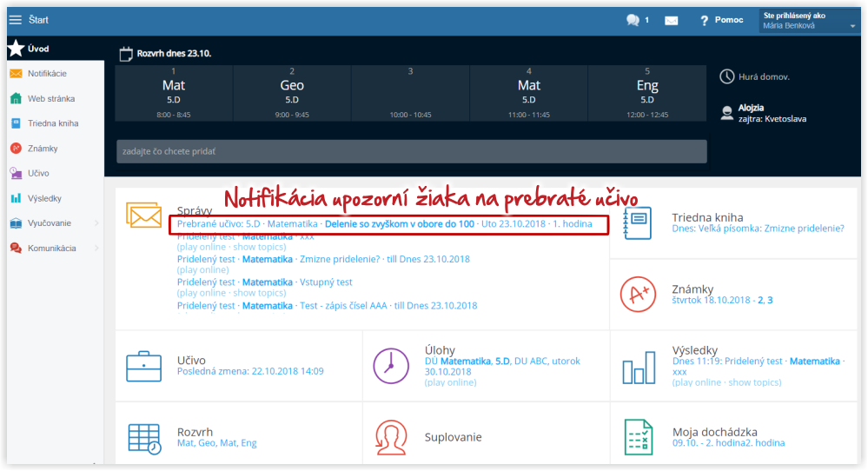The image size is (868, 471).
Task: Click the Triedna kniha notebook tile icon
Action: coord(637,223)
